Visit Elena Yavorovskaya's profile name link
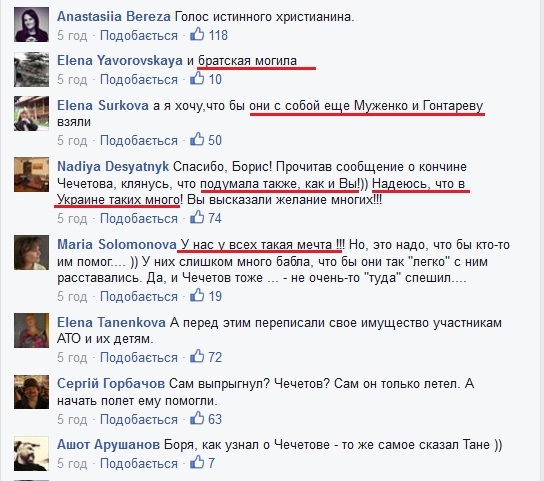544x481 pixels. click(120, 61)
